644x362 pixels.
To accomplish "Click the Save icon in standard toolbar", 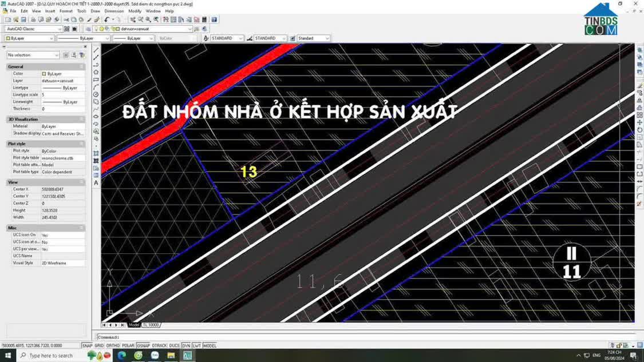I will 23,19.
